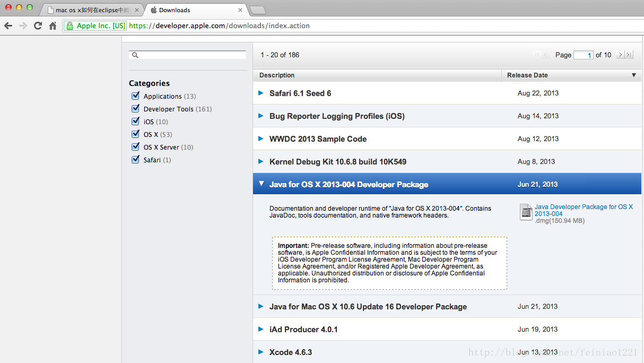Click the dmg file icon for Java package
The image size is (644, 363).
pyautogui.click(x=526, y=212)
